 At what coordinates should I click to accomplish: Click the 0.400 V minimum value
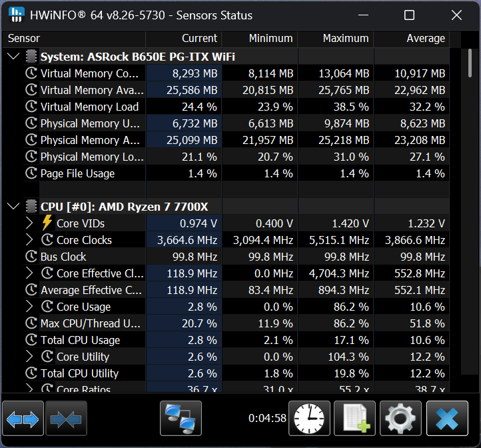tap(274, 223)
